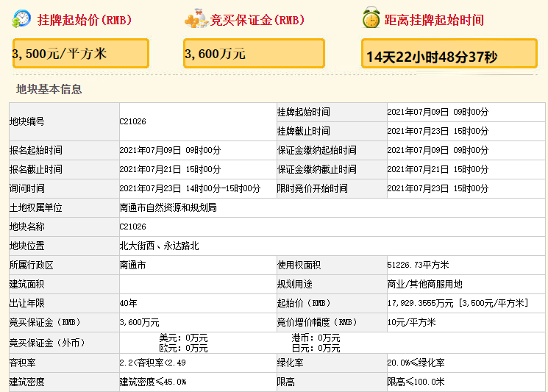Click the 所属行政区 label
The image size is (548, 392).
[x=32, y=266]
